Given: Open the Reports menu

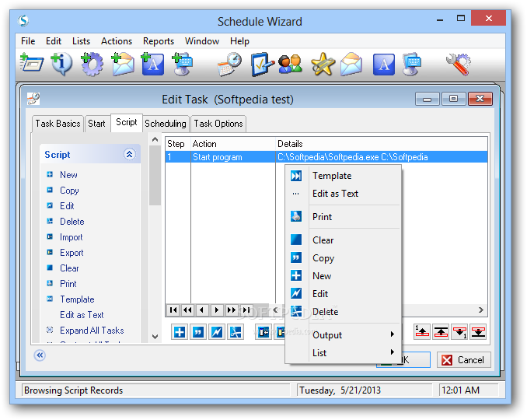Looking at the screenshot, I should (159, 41).
